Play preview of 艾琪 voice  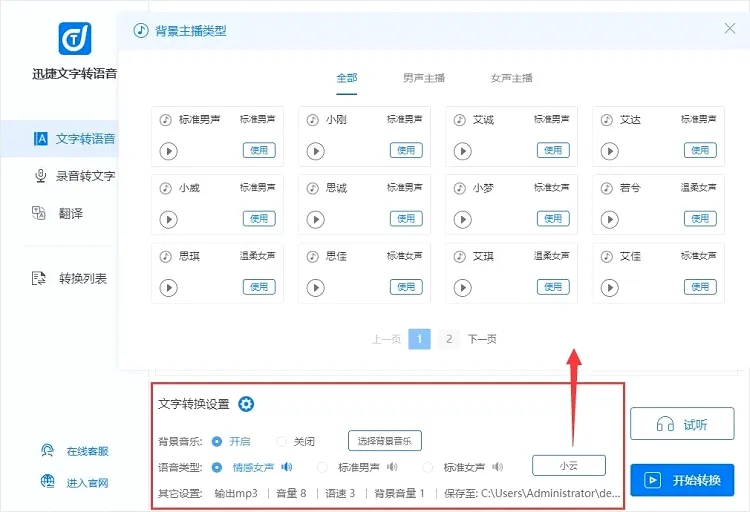pos(463,288)
